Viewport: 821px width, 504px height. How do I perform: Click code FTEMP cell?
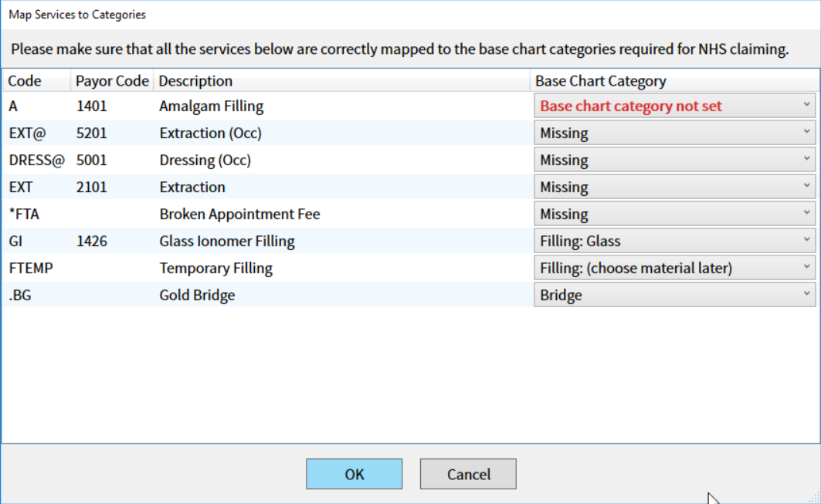pos(31,268)
